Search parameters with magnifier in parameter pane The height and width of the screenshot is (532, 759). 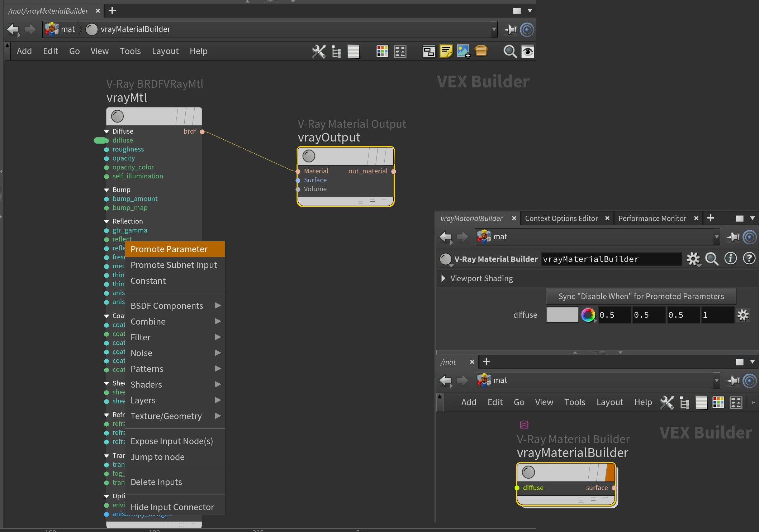pos(712,259)
